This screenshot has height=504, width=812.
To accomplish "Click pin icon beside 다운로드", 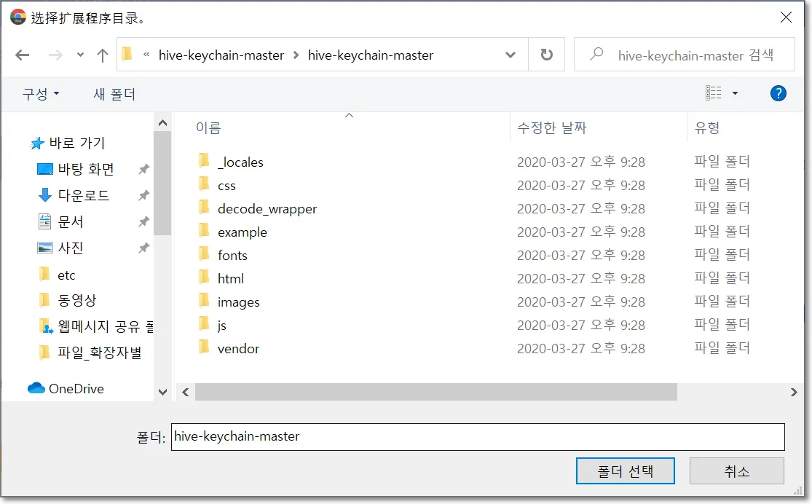I will coord(143,195).
